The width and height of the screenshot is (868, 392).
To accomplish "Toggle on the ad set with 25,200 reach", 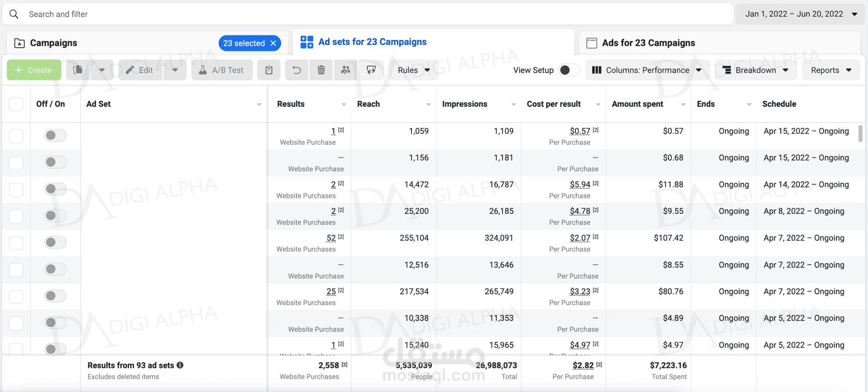I will (x=55, y=216).
